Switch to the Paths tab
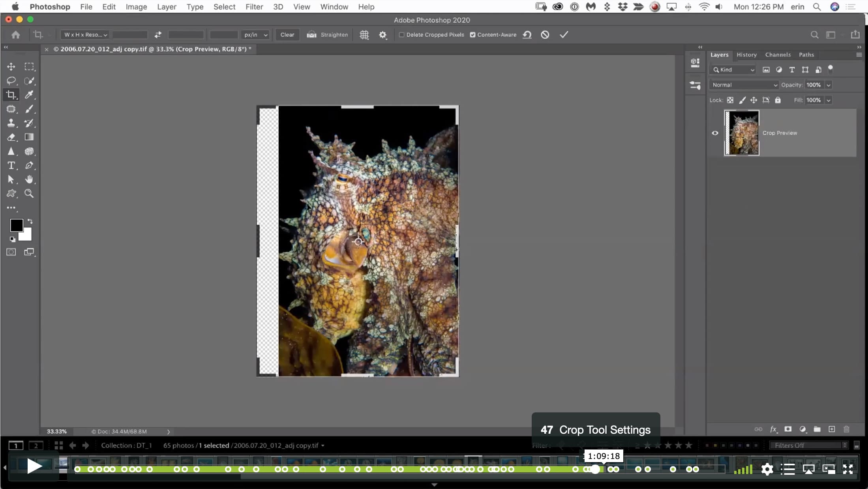Image resolution: width=868 pixels, height=489 pixels. pyautogui.click(x=806, y=55)
